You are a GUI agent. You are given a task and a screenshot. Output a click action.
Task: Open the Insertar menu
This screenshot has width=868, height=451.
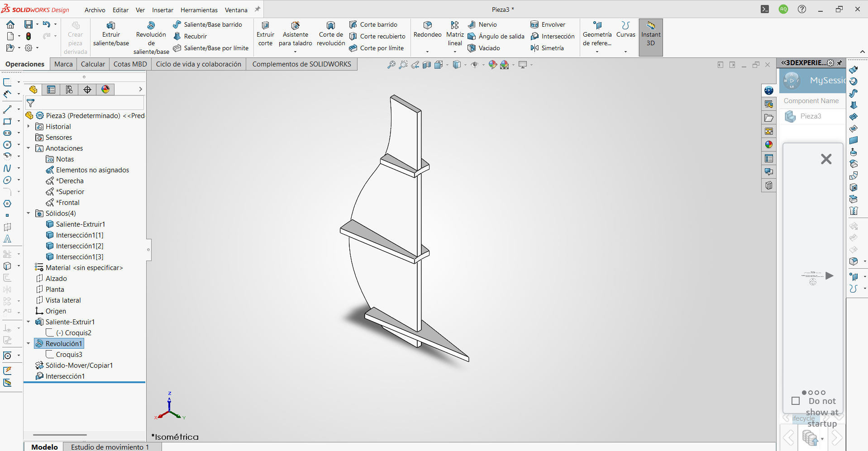point(162,10)
